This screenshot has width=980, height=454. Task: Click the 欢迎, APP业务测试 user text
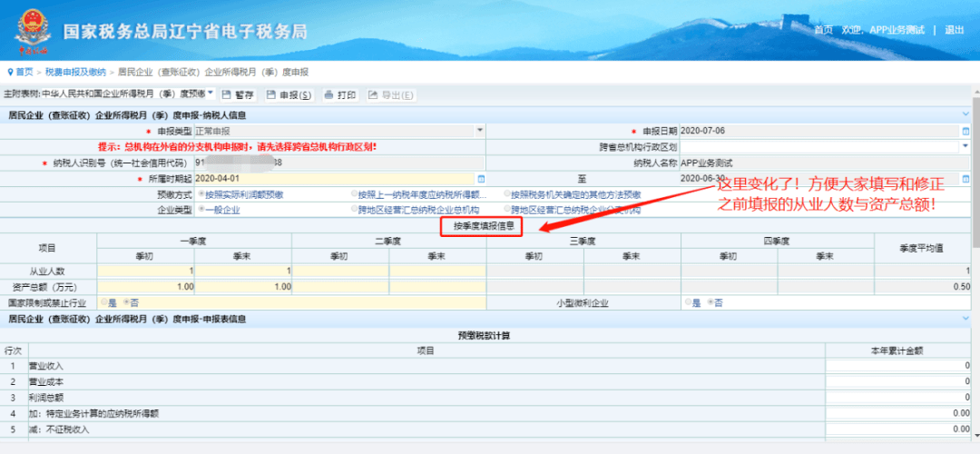coord(883,30)
